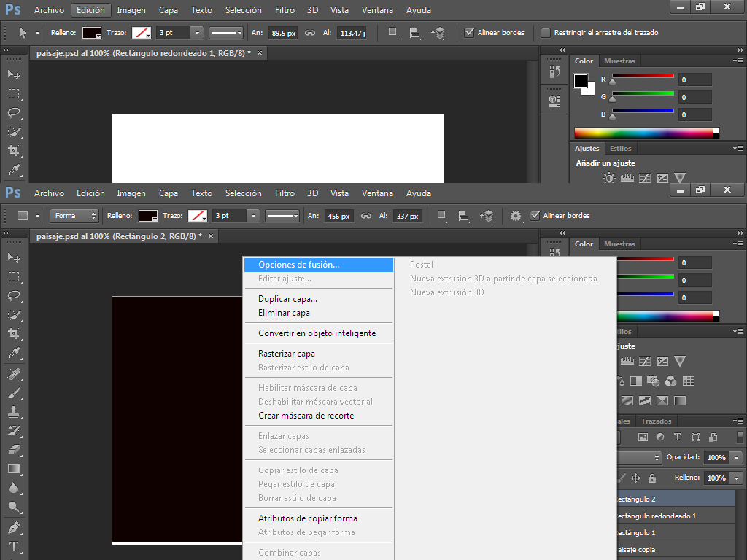Add Gradient Map adjustment in bottom window
Image resolution: width=747 pixels, height=560 pixels.
click(680, 401)
